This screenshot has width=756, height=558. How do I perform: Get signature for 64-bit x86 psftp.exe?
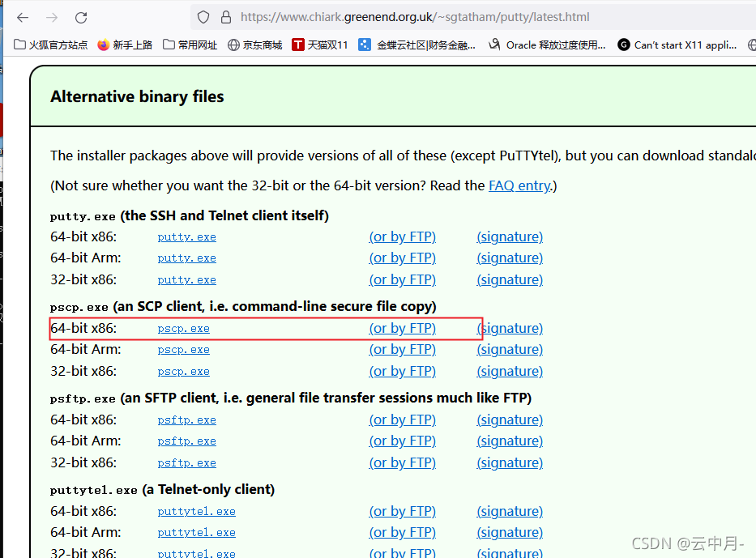(x=510, y=420)
